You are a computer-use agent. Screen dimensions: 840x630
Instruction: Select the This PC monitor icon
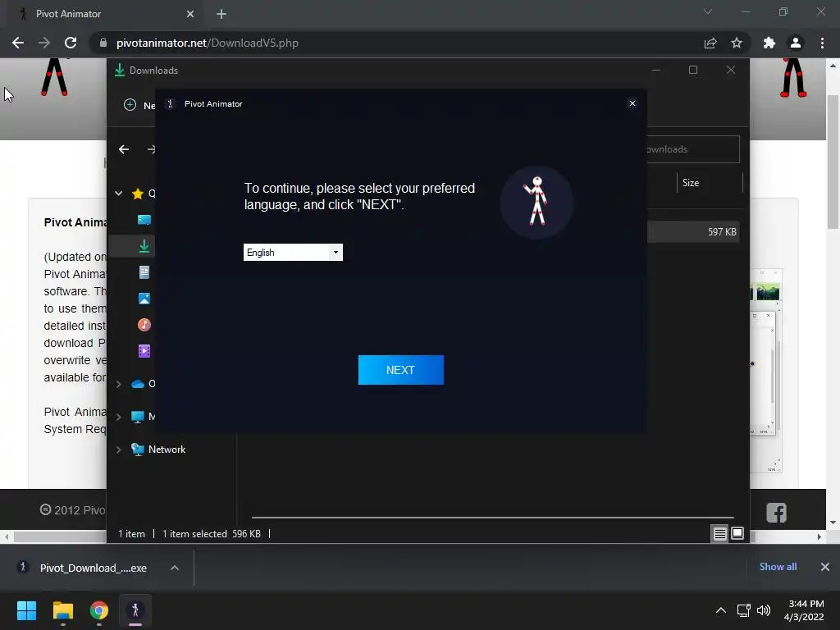point(138,417)
